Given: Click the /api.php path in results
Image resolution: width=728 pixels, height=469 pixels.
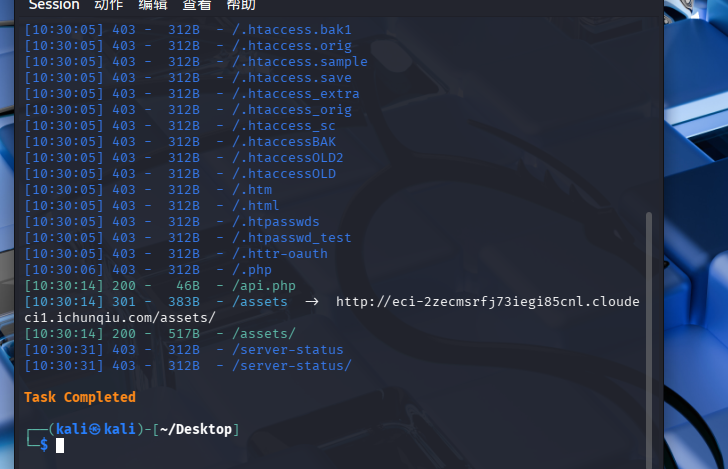Looking at the screenshot, I should pyautogui.click(x=264, y=285).
